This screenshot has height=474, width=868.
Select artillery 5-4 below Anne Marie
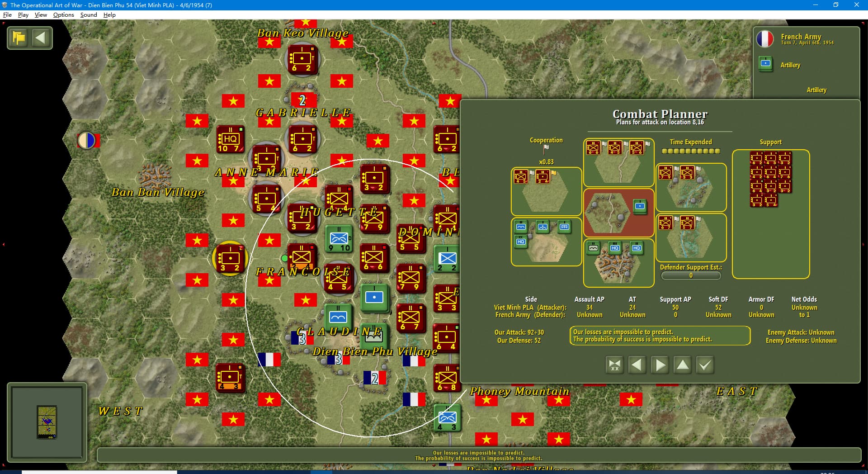[x=266, y=199]
